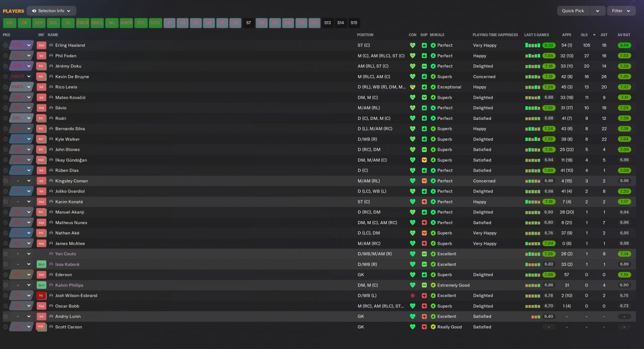Toggle the picked checkbox for Erling Haaland
The height and width of the screenshot is (349, 644).
6,45
